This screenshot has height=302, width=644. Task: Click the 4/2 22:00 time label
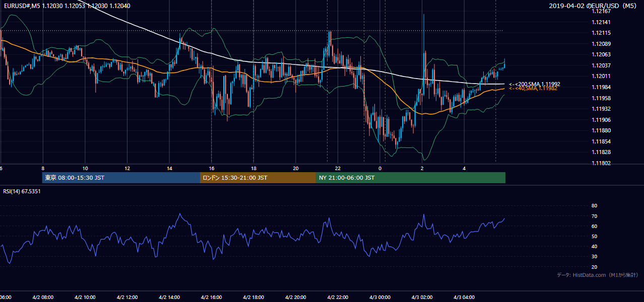pyautogui.click(x=338, y=297)
